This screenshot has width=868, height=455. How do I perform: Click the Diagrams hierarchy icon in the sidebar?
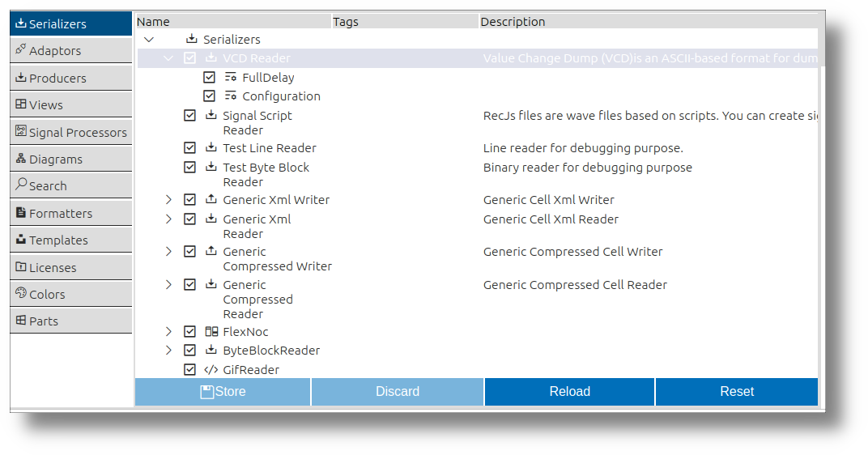pos(21,159)
